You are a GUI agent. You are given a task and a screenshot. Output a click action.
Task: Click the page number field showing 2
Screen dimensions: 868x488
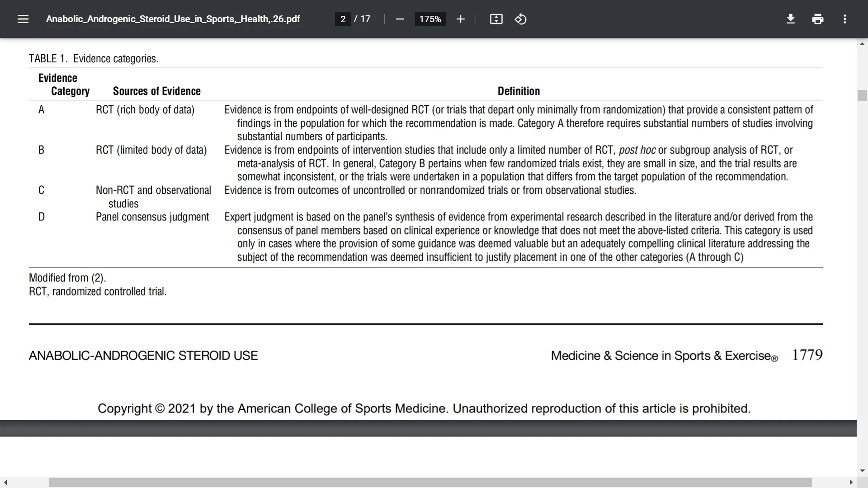tap(343, 19)
